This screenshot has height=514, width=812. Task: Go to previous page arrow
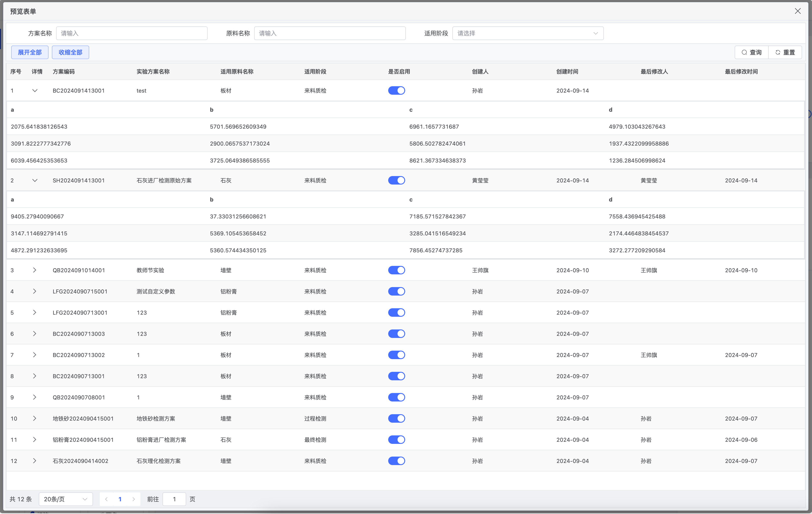point(106,499)
